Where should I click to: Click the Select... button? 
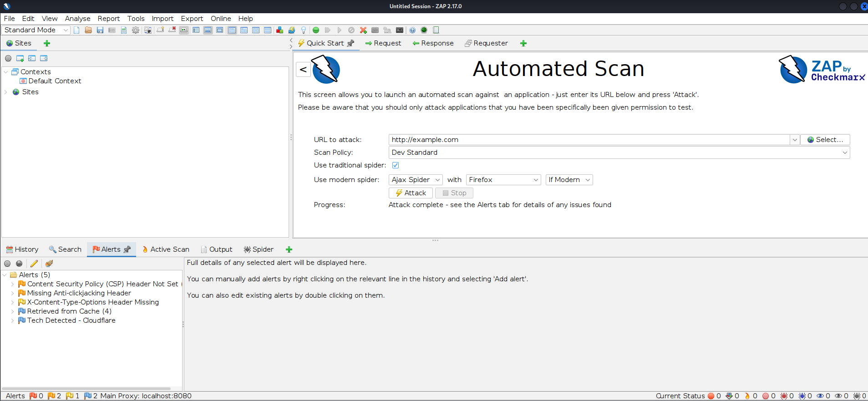click(x=825, y=140)
